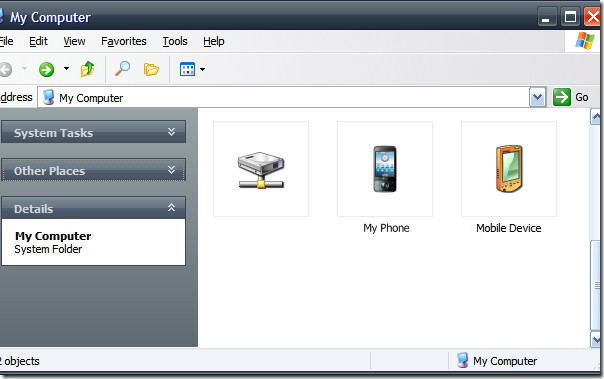
Task: Click the Mobile Device label
Action: [x=508, y=228]
